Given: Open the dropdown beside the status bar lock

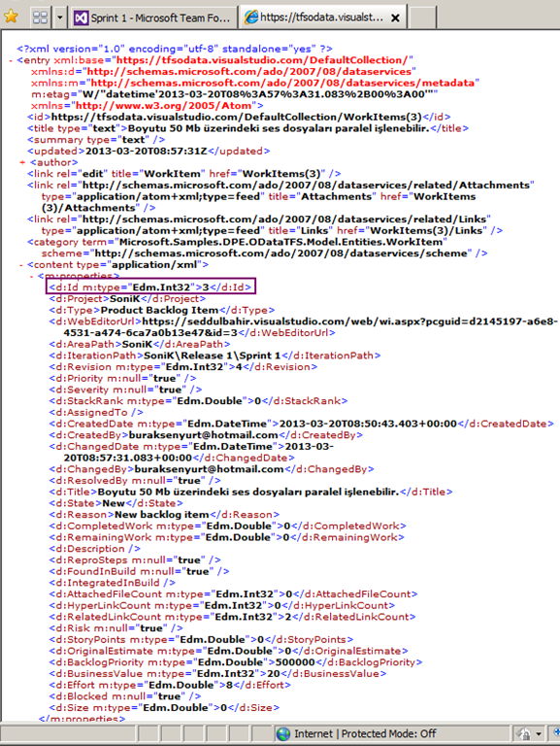Looking at the screenshot, I should point(539,734).
